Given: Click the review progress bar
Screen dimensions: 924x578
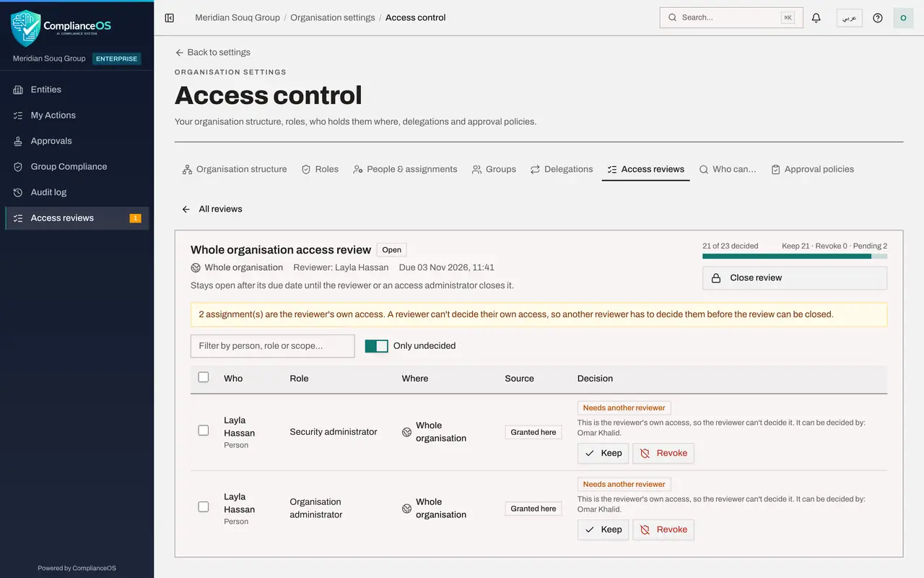Looking at the screenshot, I should tap(795, 256).
